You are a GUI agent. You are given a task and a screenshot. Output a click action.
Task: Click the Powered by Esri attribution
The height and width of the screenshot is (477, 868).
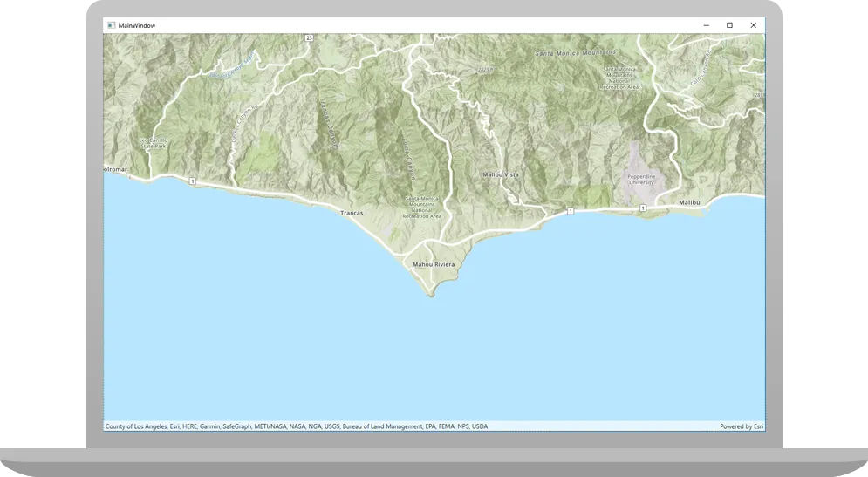(742, 426)
